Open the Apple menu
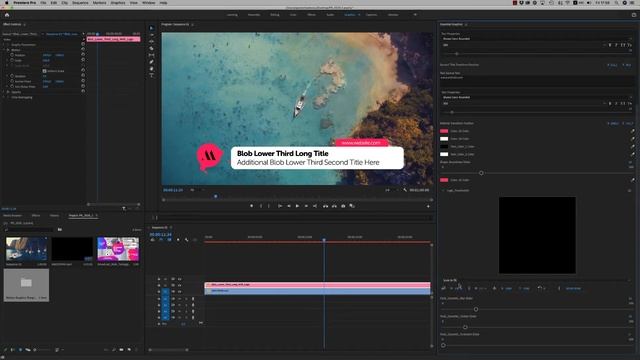640x360 pixels. tap(7, 2)
